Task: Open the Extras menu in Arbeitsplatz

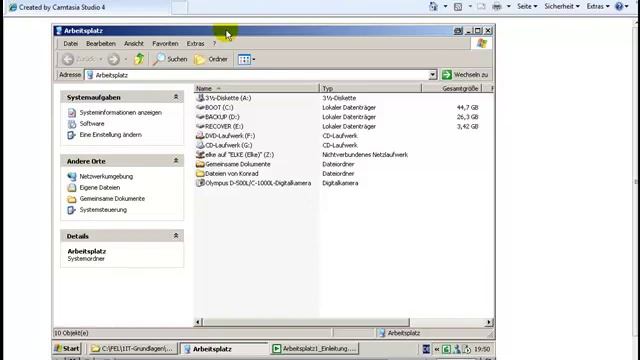Action: click(x=196, y=43)
